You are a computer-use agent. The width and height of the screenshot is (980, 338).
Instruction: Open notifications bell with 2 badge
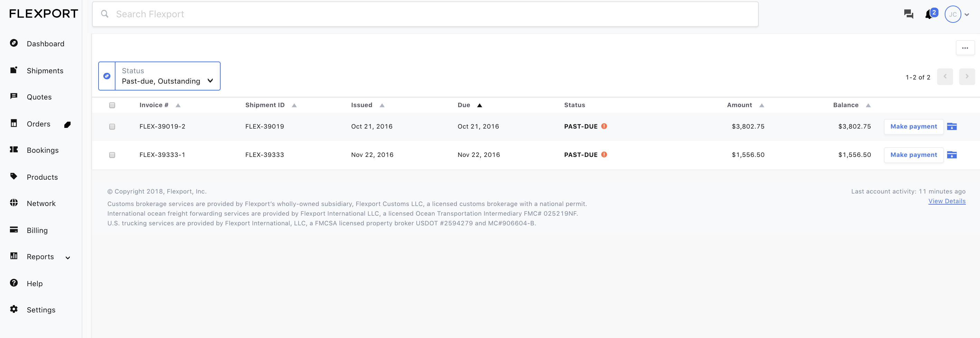coord(931,14)
